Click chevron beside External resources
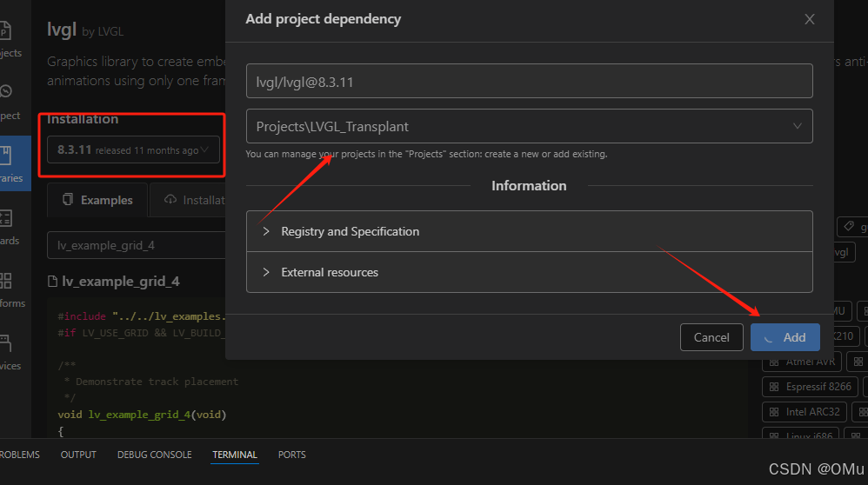The width and height of the screenshot is (868, 485). click(x=266, y=272)
